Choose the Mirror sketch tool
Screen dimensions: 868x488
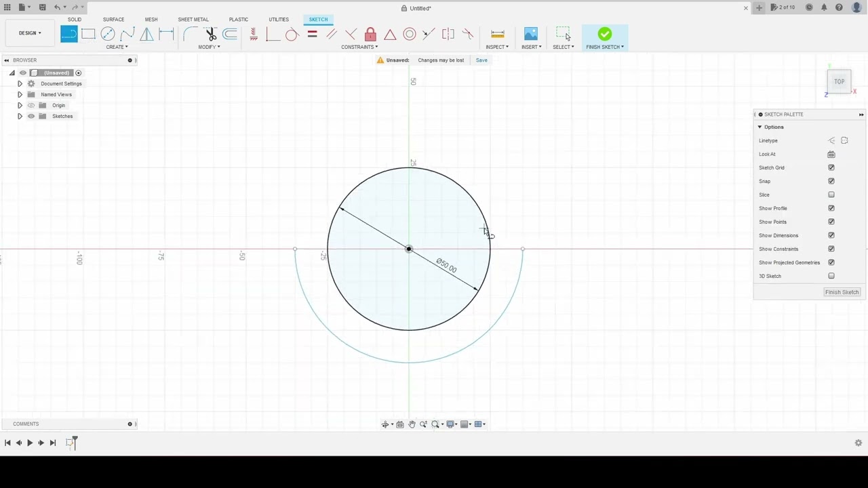click(146, 34)
